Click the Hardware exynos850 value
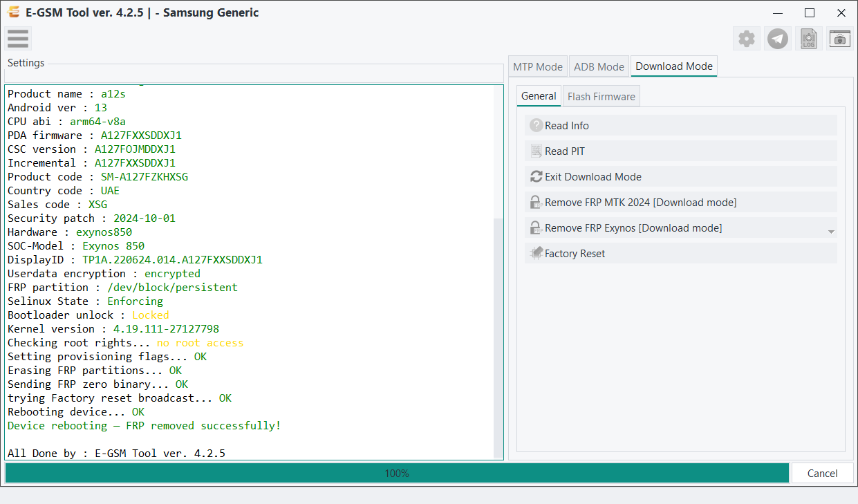 [x=104, y=232]
